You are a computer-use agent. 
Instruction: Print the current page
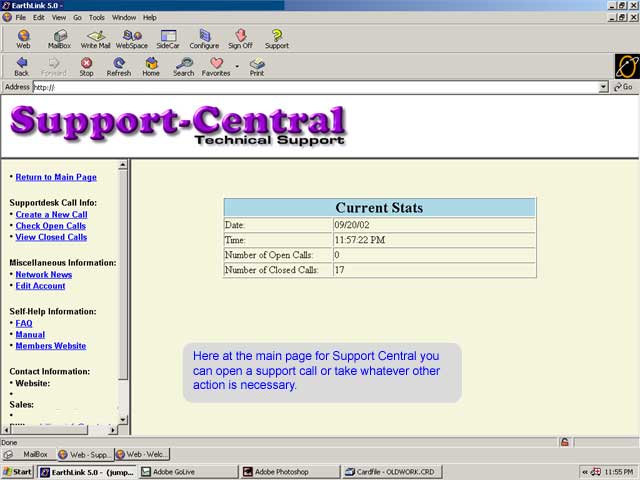click(257, 66)
